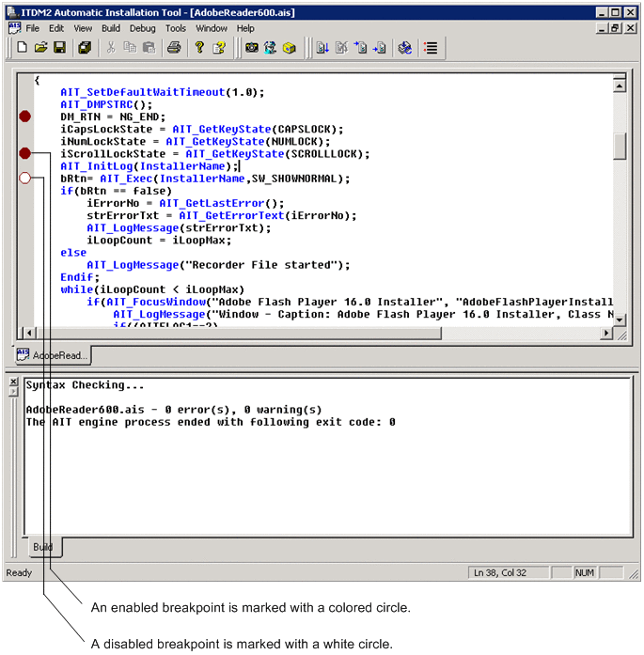Screen dimensions: 644x655
Task: Click editor vertical scrollbar down arrow
Action: (x=619, y=320)
